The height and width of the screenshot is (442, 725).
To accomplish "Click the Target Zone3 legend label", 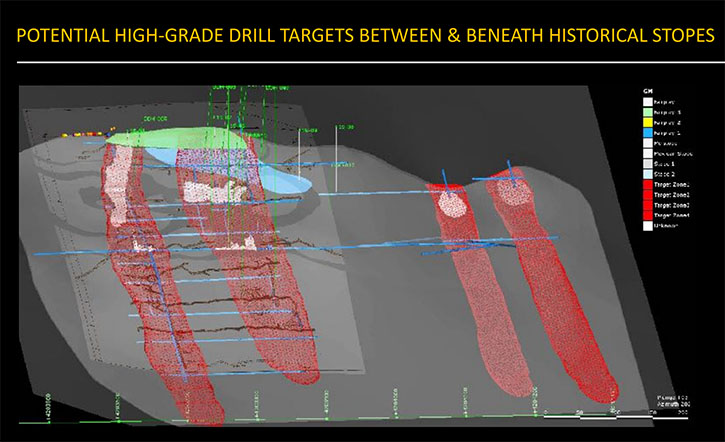I will click(671, 205).
